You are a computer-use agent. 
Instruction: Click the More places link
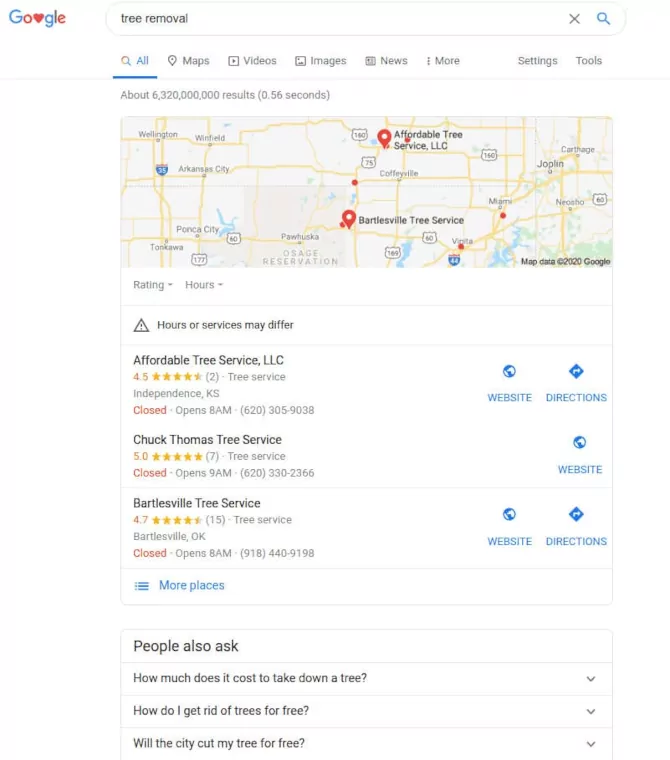[x=191, y=586]
